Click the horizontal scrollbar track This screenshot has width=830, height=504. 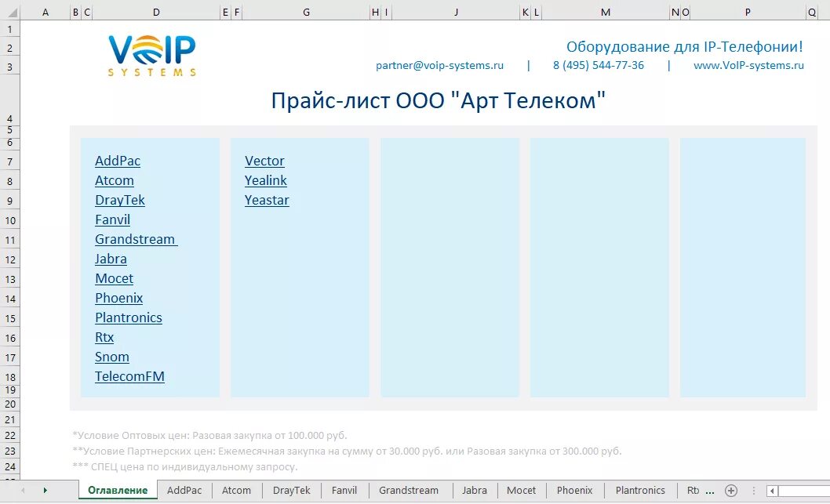(x=803, y=491)
